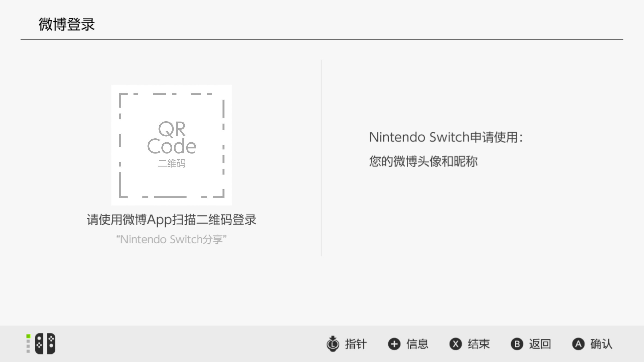The width and height of the screenshot is (644, 362).
Task: Click the L stick pointer icon
Action: click(x=333, y=344)
